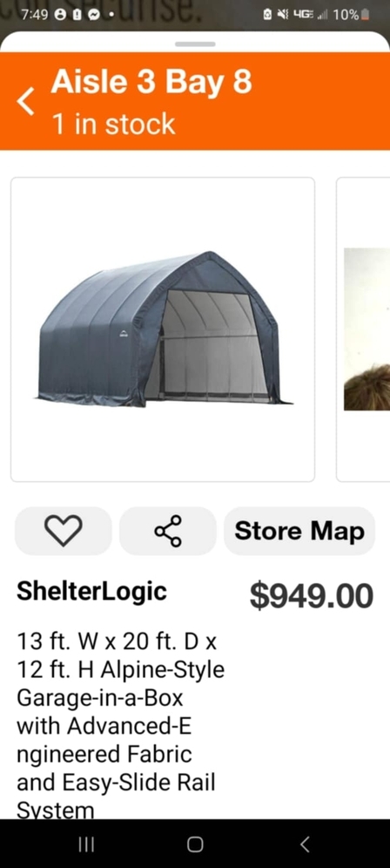390x868 pixels.
Task: Tap the 1 in stock label
Action: pos(113,124)
